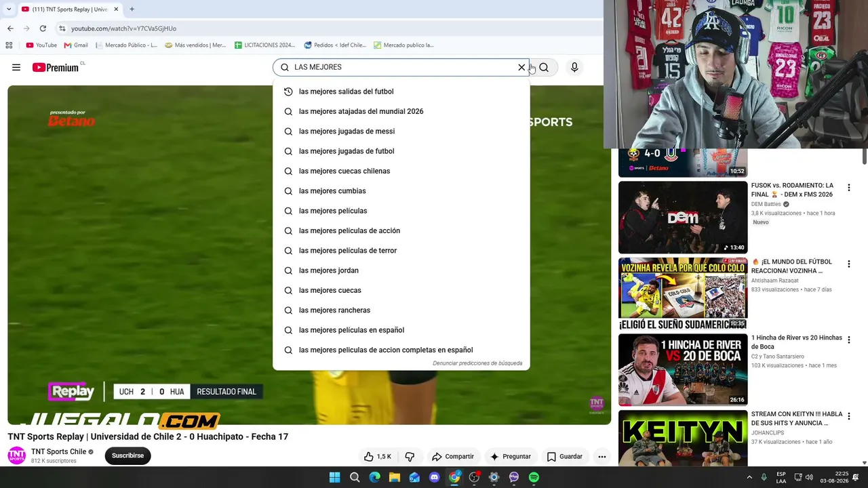The image size is (868, 488).
Task: Save the video with Guardar
Action: 565,457
